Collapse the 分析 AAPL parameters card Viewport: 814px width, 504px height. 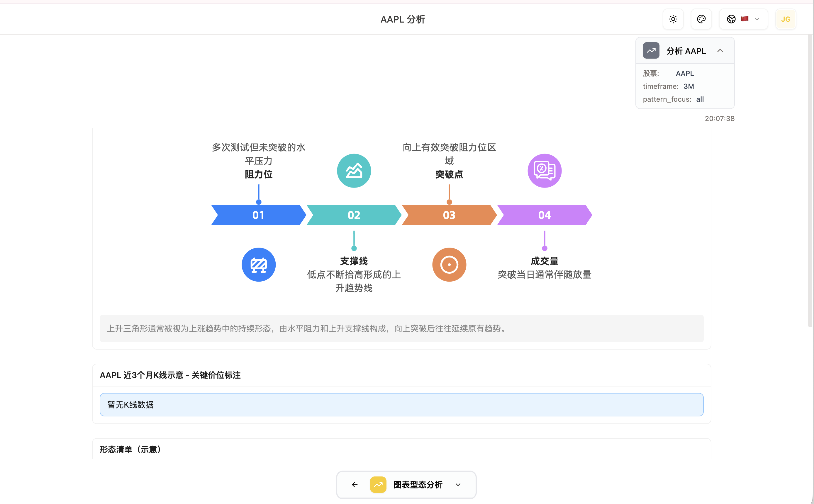coord(720,51)
